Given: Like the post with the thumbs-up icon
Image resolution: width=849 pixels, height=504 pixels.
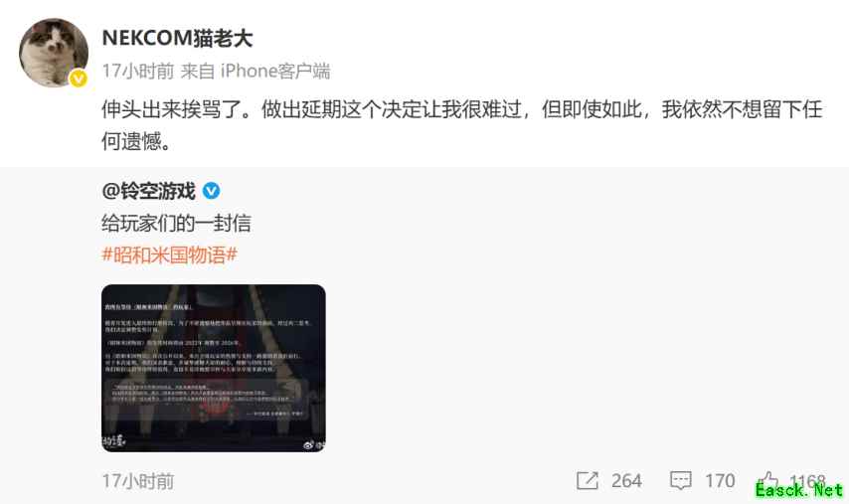Looking at the screenshot, I should pos(768,479).
